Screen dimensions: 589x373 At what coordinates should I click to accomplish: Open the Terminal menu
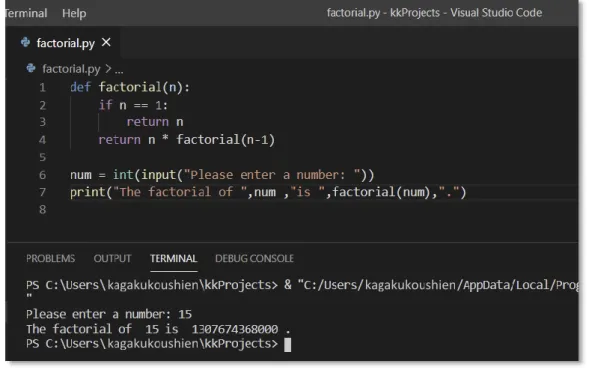[x=26, y=13]
